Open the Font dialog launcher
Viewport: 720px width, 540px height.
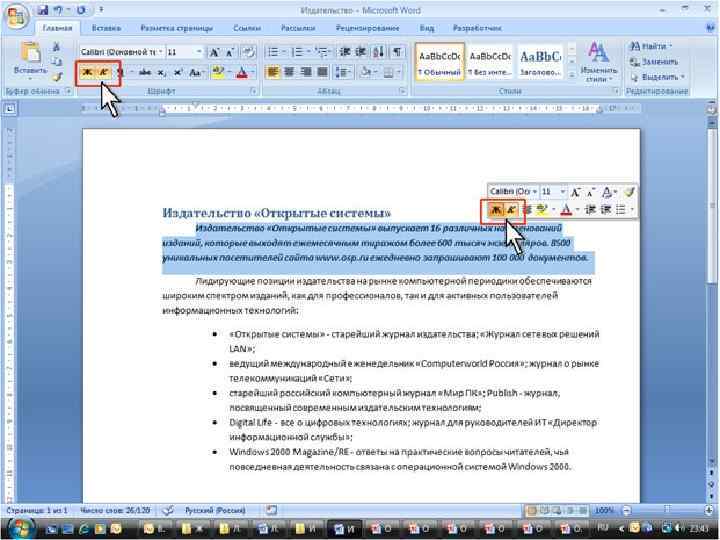(253, 91)
